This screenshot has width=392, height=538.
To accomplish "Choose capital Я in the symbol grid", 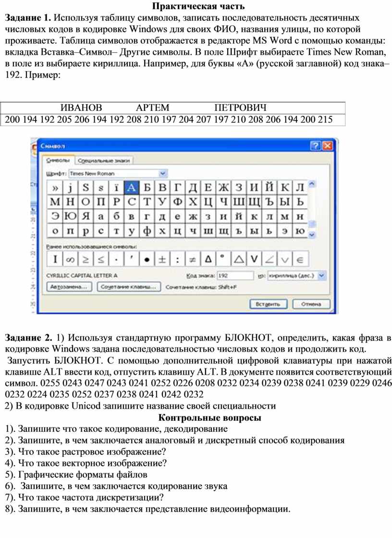I will (x=86, y=216).
